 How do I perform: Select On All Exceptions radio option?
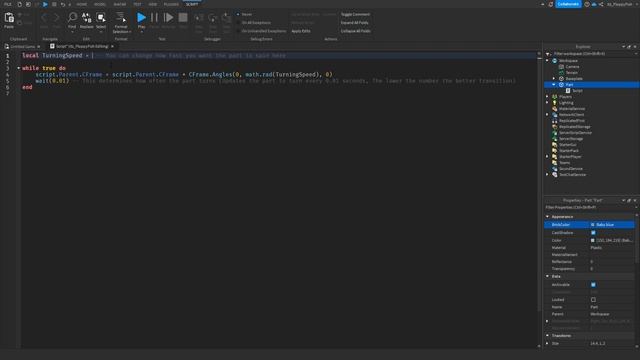pyautogui.click(x=238, y=22)
